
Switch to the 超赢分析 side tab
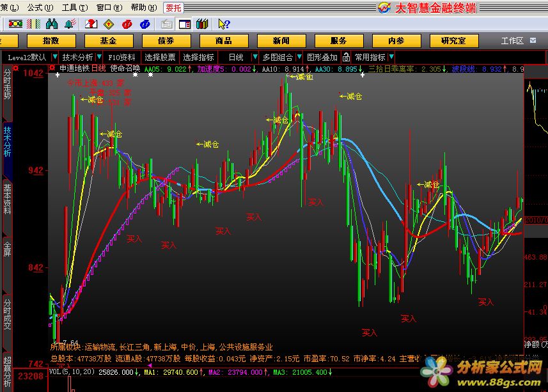coord(7,372)
